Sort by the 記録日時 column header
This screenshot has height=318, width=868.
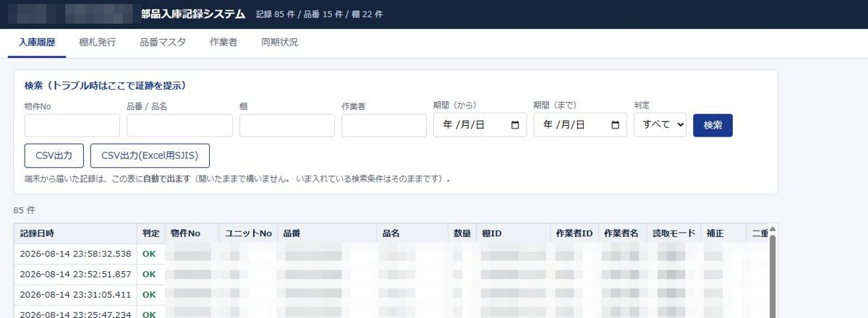[x=75, y=233]
